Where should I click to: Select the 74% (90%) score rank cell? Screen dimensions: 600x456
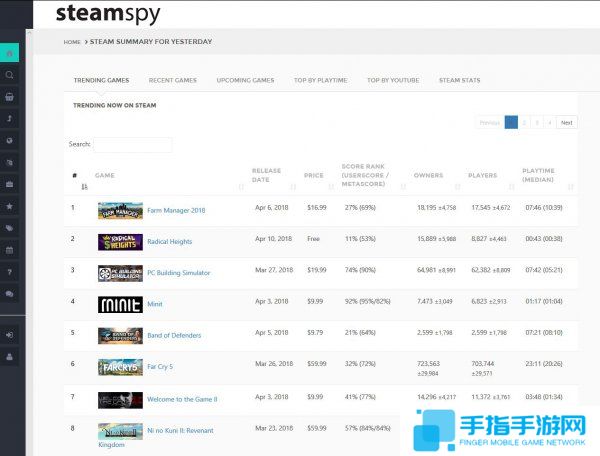(360, 270)
